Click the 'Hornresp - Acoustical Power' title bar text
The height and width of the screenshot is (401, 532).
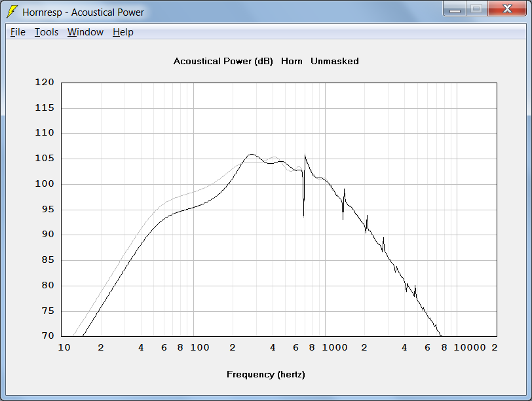pyautogui.click(x=83, y=12)
